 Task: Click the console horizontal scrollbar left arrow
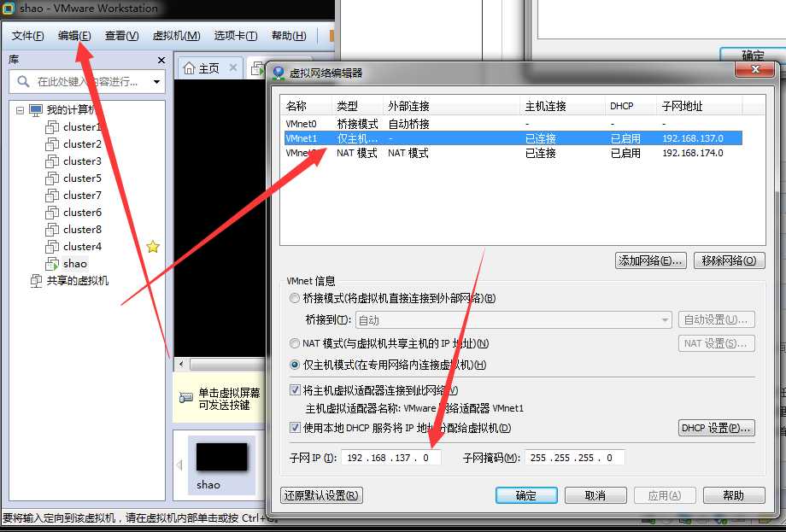(x=181, y=364)
